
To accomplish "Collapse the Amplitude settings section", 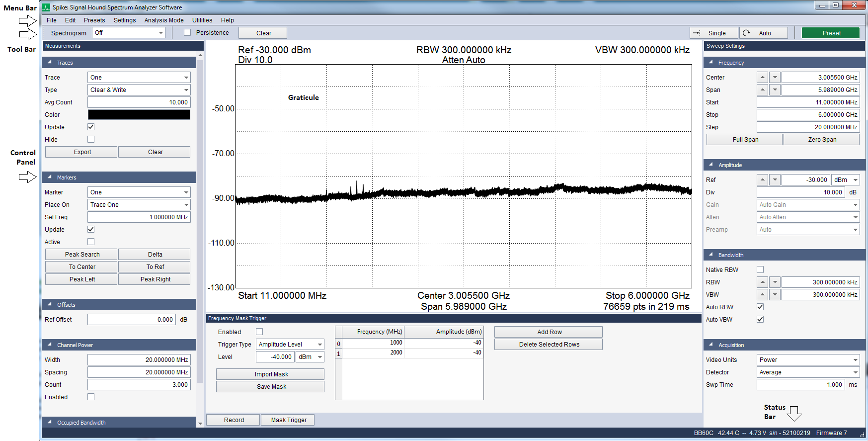I will 711,165.
